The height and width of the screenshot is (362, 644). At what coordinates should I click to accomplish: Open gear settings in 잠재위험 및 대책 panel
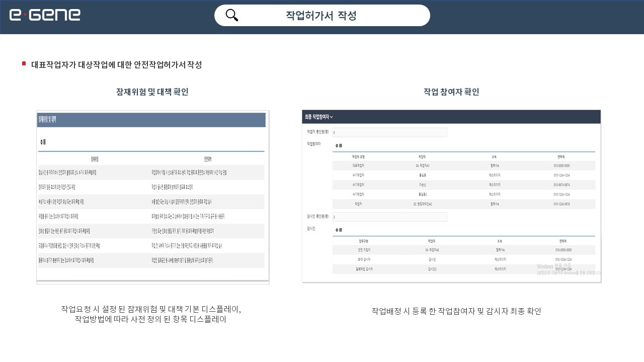click(x=41, y=142)
